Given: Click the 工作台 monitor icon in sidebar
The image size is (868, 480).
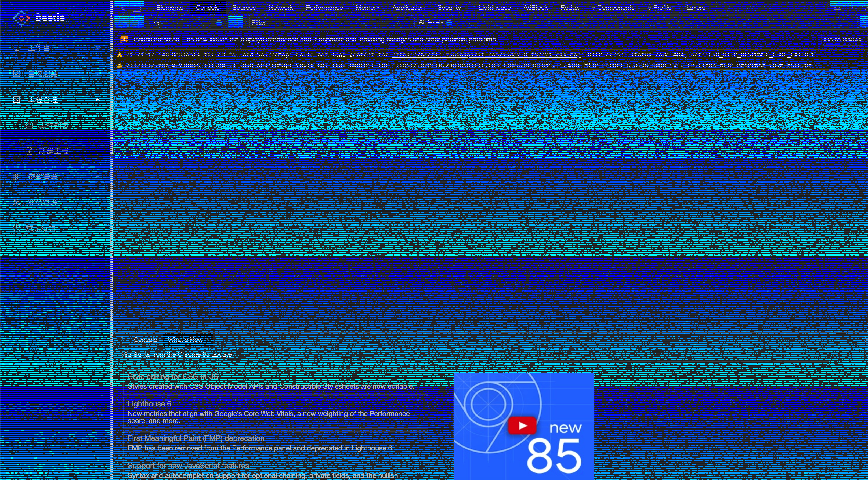Looking at the screenshot, I should [16, 48].
